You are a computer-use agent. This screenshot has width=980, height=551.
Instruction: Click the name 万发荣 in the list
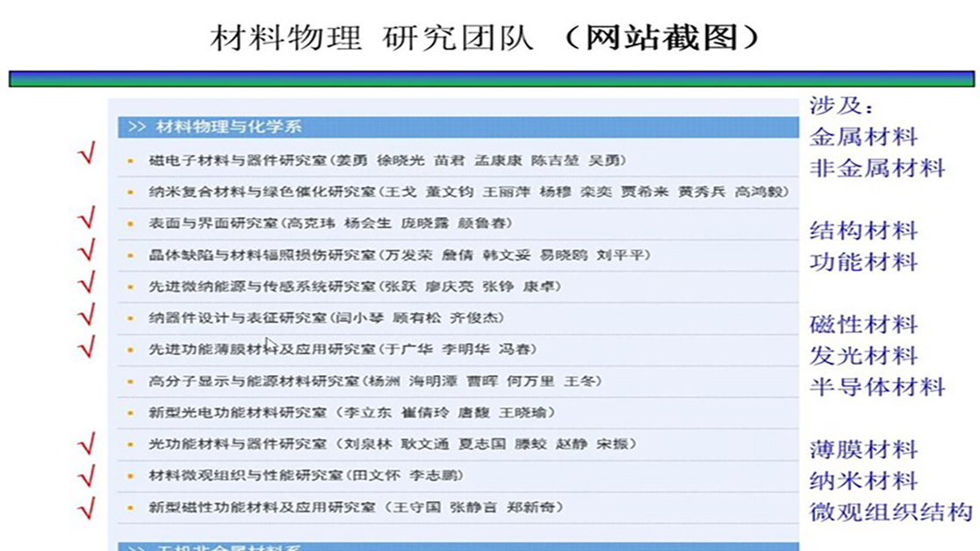click(x=409, y=255)
